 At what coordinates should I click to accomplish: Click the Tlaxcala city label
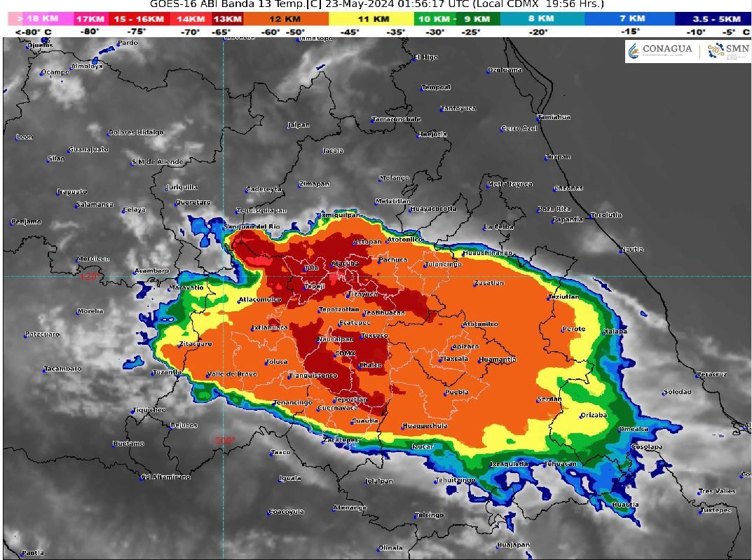[453, 359]
